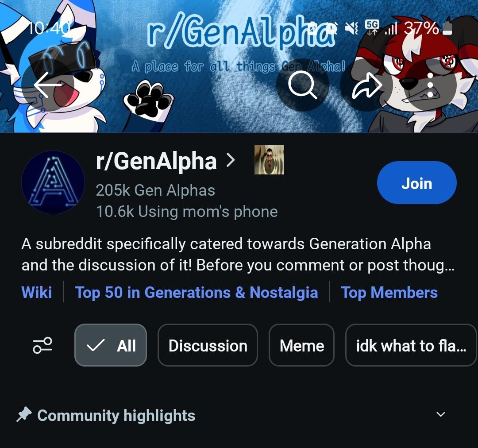
Task: Expand the truncated subreddit description
Action: click(x=238, y=255)
